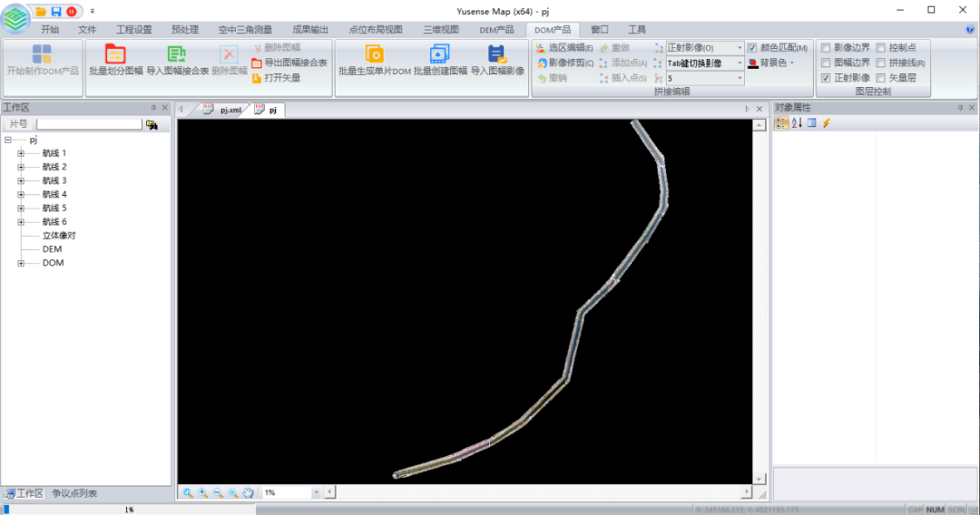Expand the 航线 1 tree node
Screen dimensions: 980x515
coord(21,153)
